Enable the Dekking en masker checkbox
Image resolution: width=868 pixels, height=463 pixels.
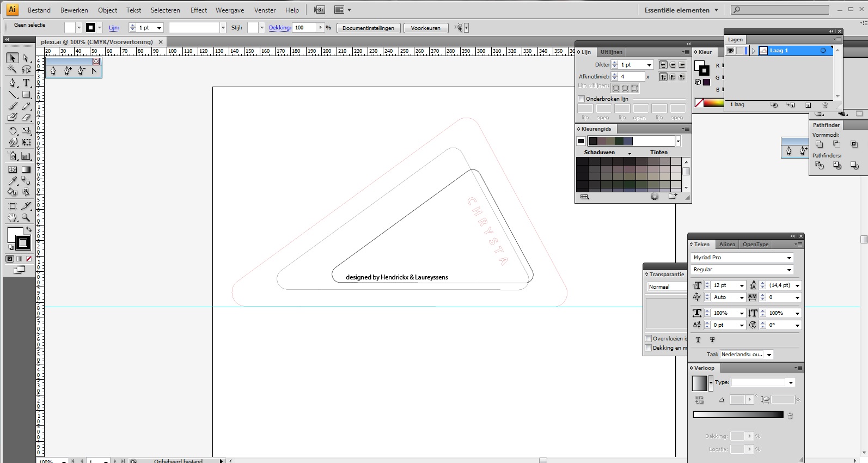[649, 348]
